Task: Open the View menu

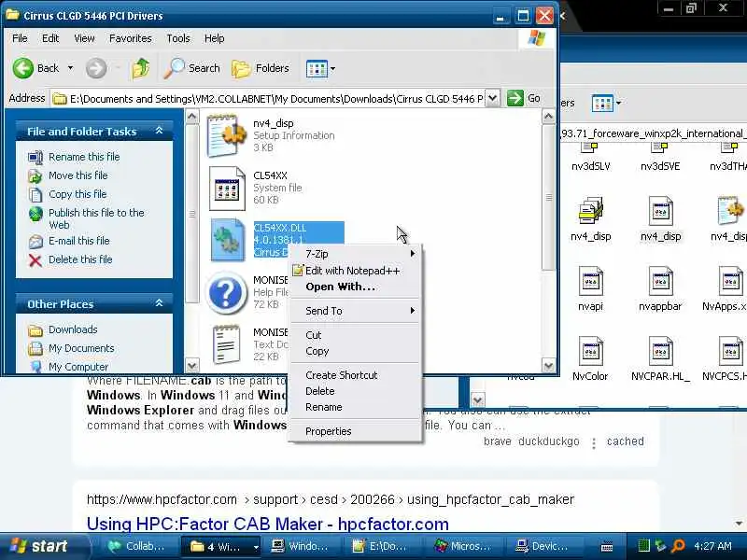Action: [x=84, y=38]
